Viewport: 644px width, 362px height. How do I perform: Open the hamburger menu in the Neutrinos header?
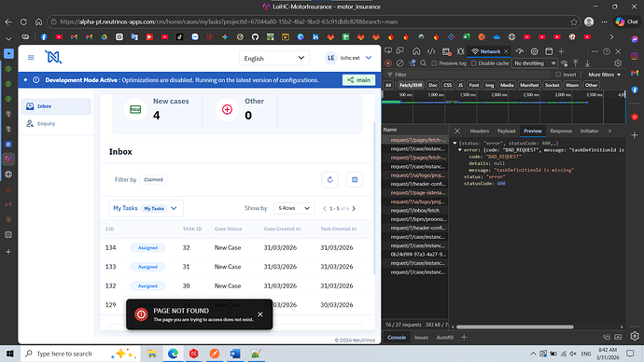tap(31, 58)
